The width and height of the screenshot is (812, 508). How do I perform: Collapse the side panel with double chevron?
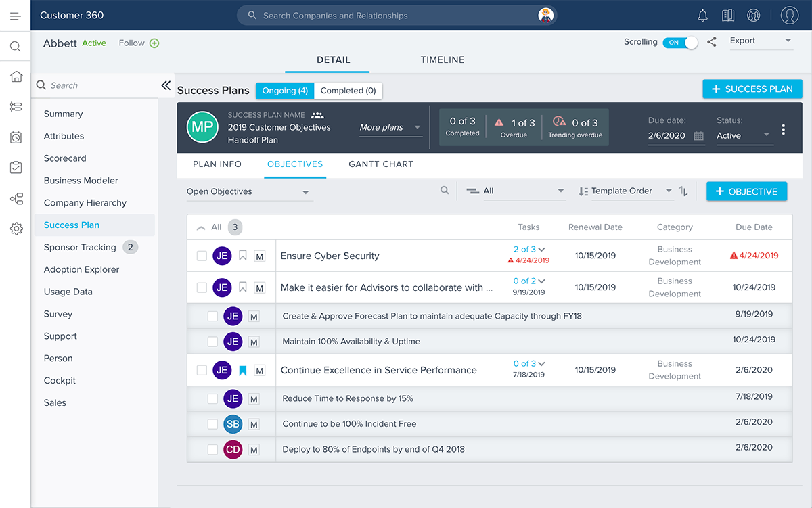pyautogui.click(x=166, y=85)
